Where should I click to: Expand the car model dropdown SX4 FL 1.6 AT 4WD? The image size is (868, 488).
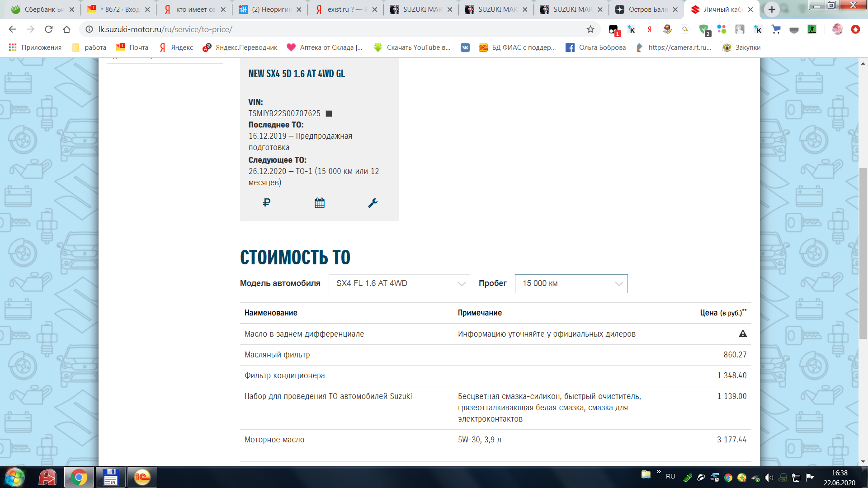(x=399, y=284)
